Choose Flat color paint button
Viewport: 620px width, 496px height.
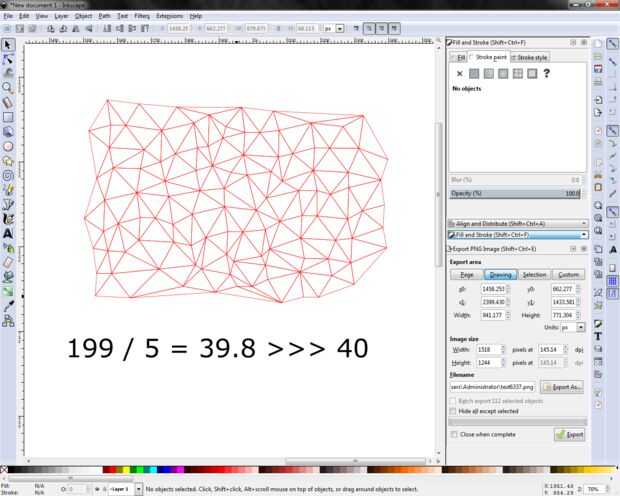click(x=474, y=74)
